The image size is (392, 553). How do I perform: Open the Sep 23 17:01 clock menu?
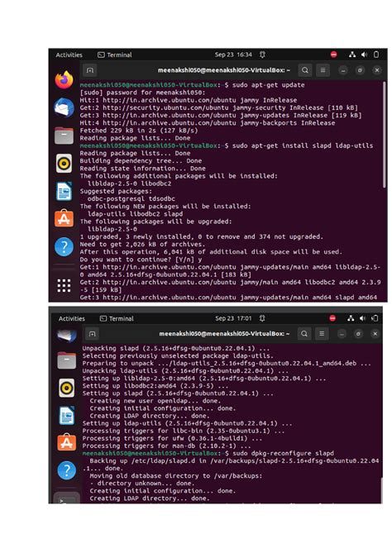pyautogui.click(x=233, y=318)
